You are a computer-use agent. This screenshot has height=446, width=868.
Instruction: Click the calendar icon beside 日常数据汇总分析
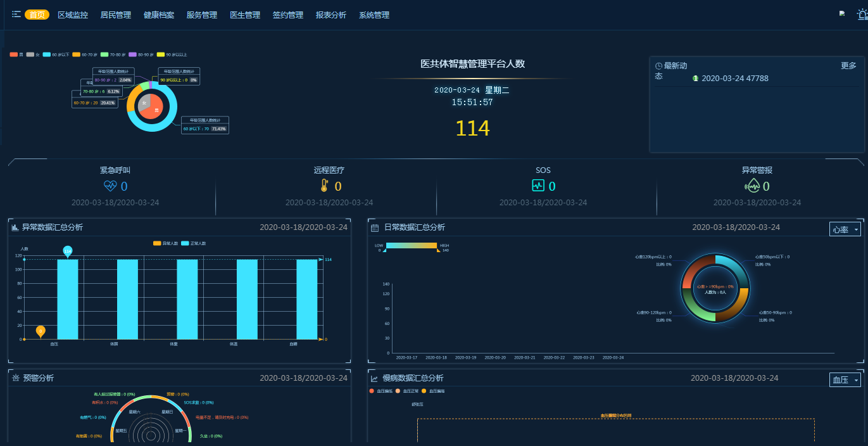(375, 227)
